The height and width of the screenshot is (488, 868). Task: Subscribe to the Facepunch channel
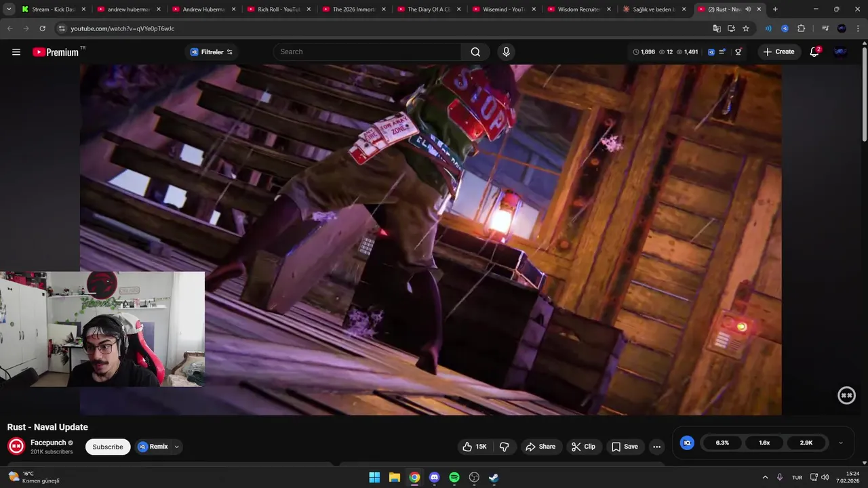108,447
